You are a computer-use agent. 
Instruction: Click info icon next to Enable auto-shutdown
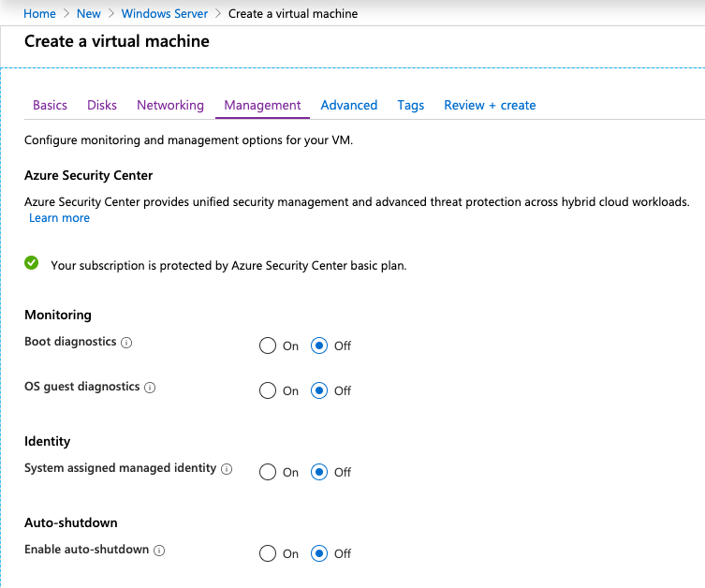pyautogui.click(x=159, y=551)
